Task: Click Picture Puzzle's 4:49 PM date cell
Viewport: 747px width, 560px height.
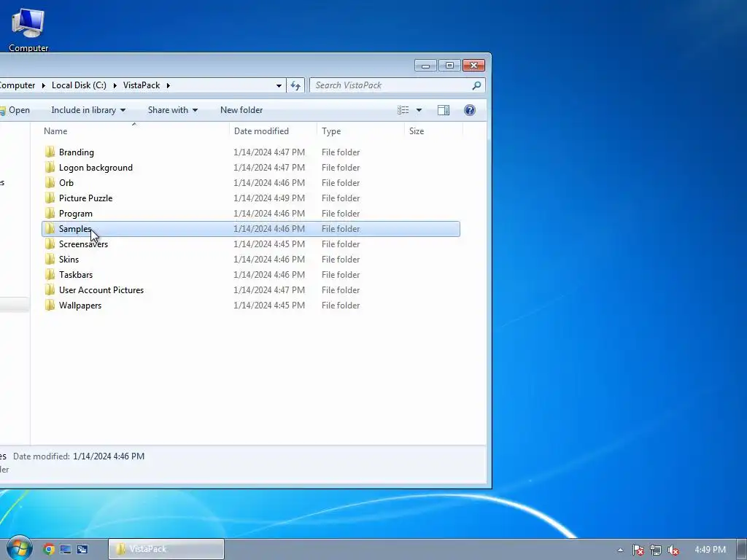Action: coord(269,198)
